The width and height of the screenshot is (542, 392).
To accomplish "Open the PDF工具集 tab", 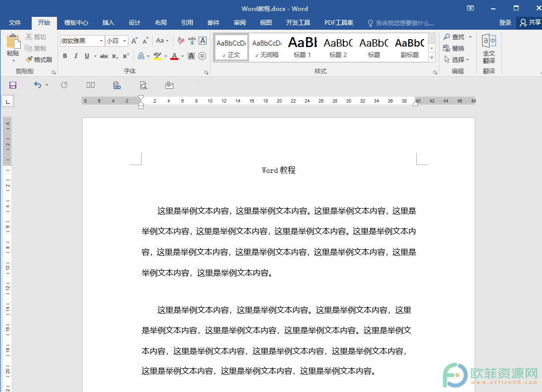I will tap(339, 23).
